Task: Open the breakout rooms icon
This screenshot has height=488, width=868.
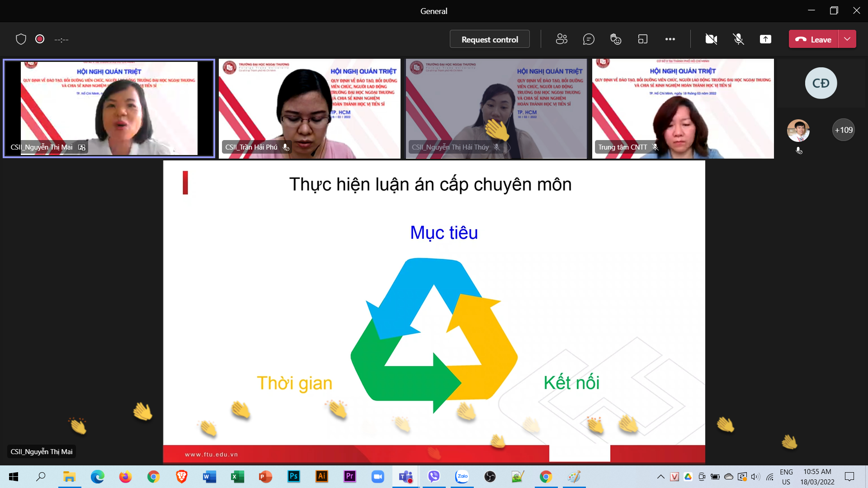Action: tap(643, 39)
